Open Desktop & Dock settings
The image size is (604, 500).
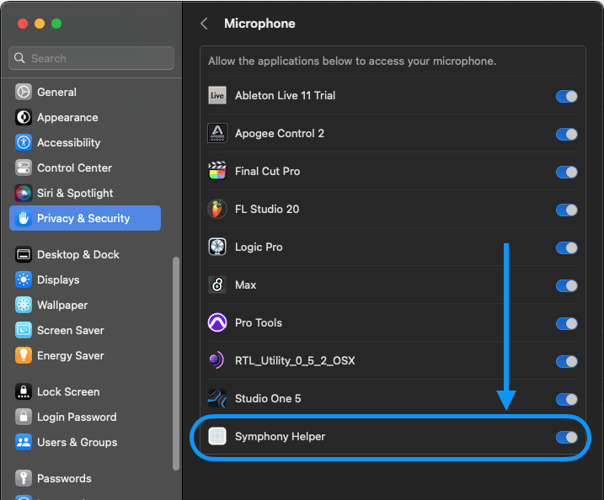coord(85,255)
